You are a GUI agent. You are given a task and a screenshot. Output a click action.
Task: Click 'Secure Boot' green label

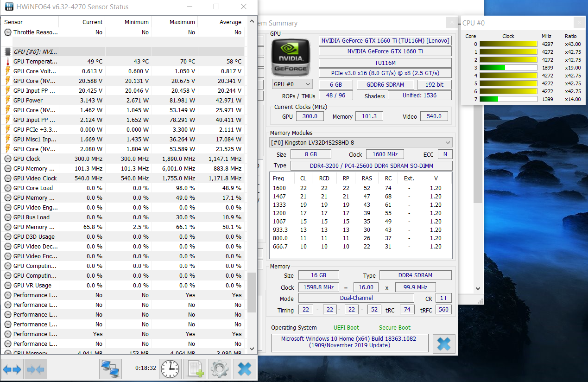(x=395, y=328)
